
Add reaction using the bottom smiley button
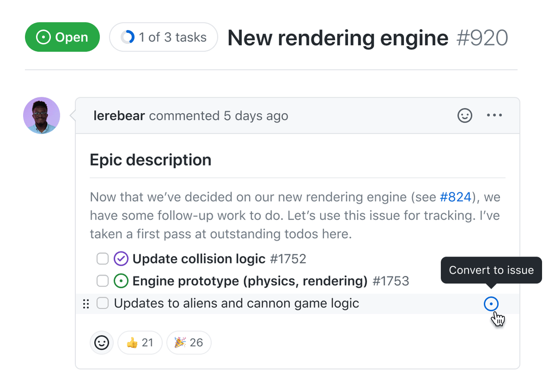point(101,343)
